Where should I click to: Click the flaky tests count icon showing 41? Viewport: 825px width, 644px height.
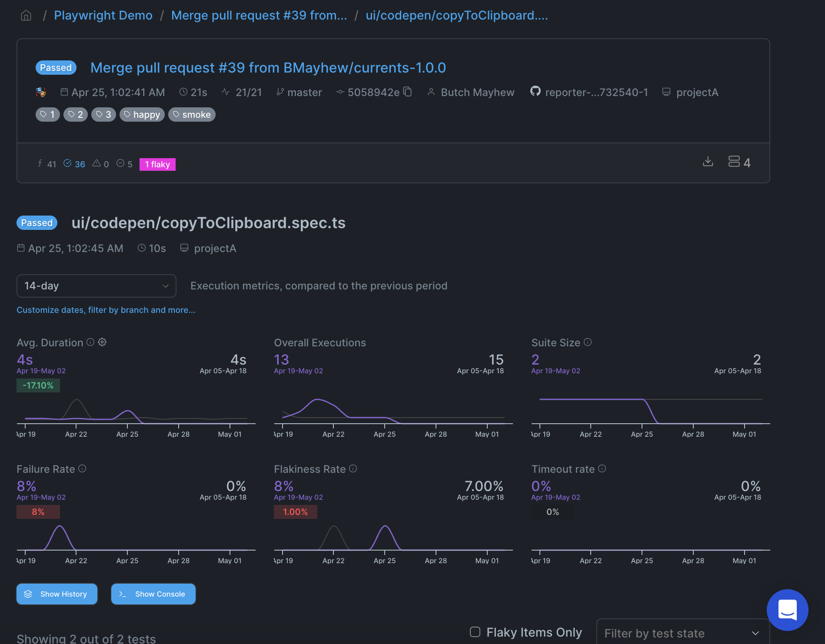tap(40, 163)
